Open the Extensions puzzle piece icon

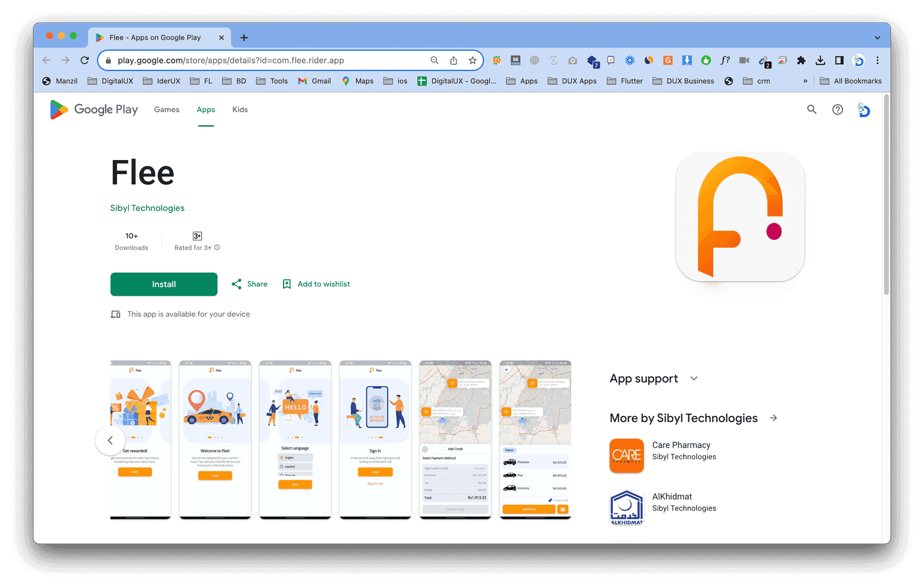pos(801,60)
